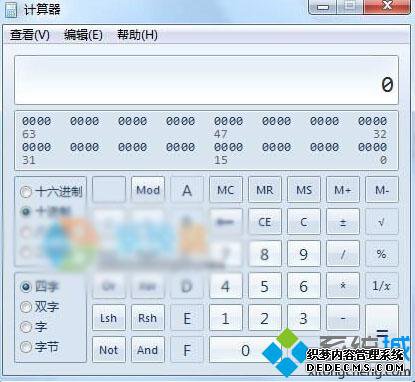Screen dimensions: 415x382
Task: Click the hex digit E button
Action: 187,318
